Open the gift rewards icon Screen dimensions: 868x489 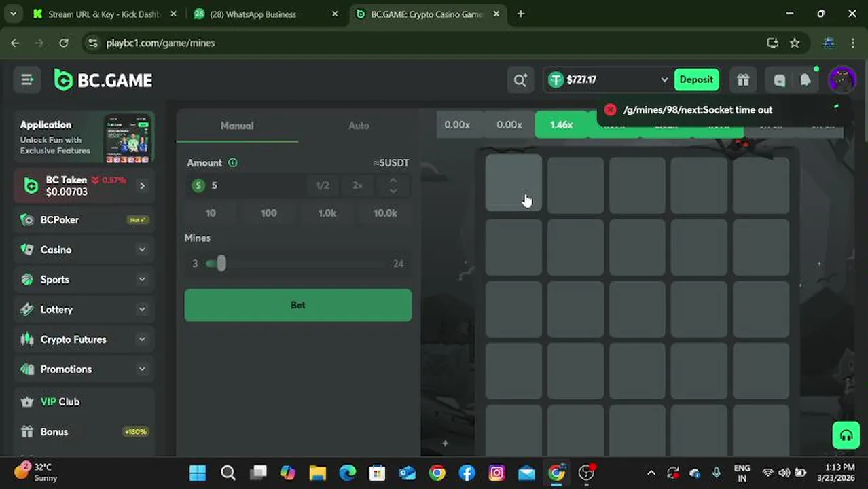click(x=743, y=80)
